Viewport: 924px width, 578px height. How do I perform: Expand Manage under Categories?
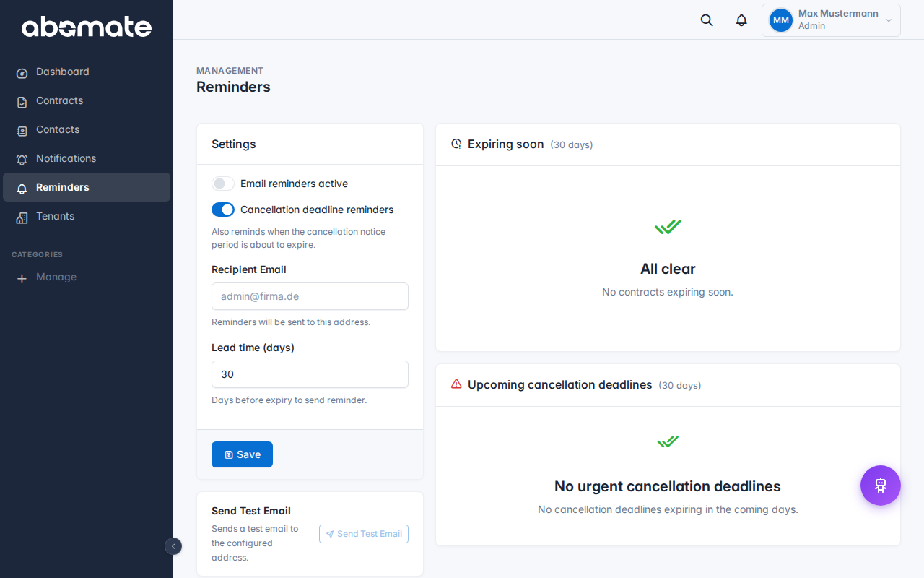pyautogui.click(x=47, y=277)
